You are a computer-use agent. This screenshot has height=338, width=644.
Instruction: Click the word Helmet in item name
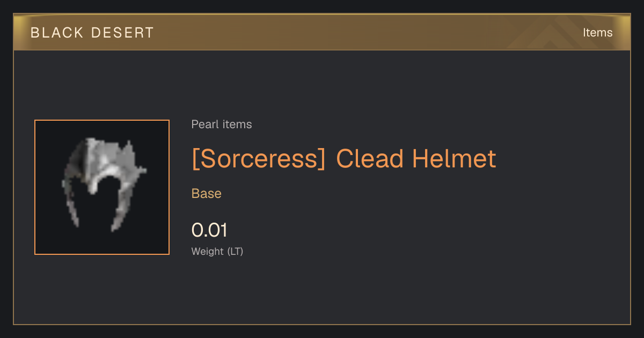point(454,159)
